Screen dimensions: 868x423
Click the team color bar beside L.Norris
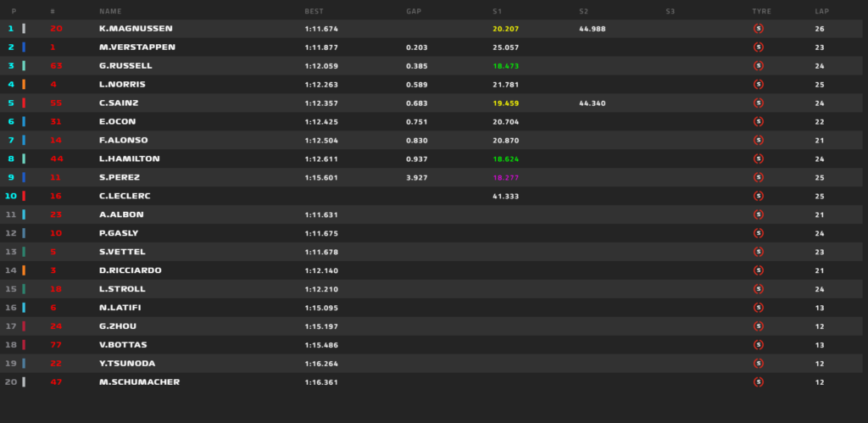(24, 85)
